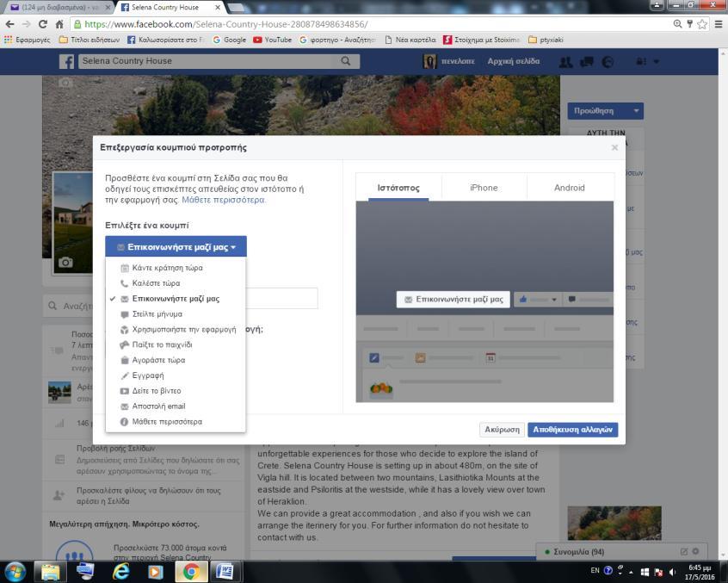Click the Facebook search magnifier icon
This screenshot has height=583, width=728.
coord(346,61)
